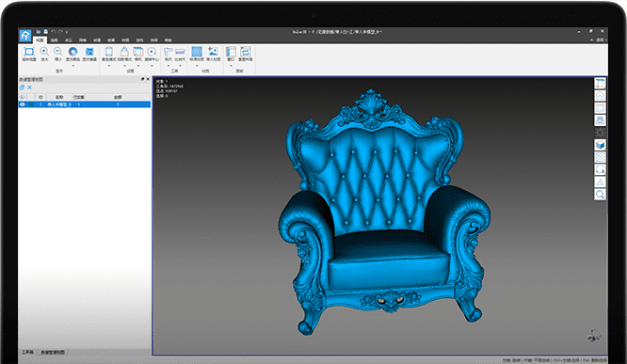Click the blue 3D armchair model
627x364 pixels.
tap(384, 212)
